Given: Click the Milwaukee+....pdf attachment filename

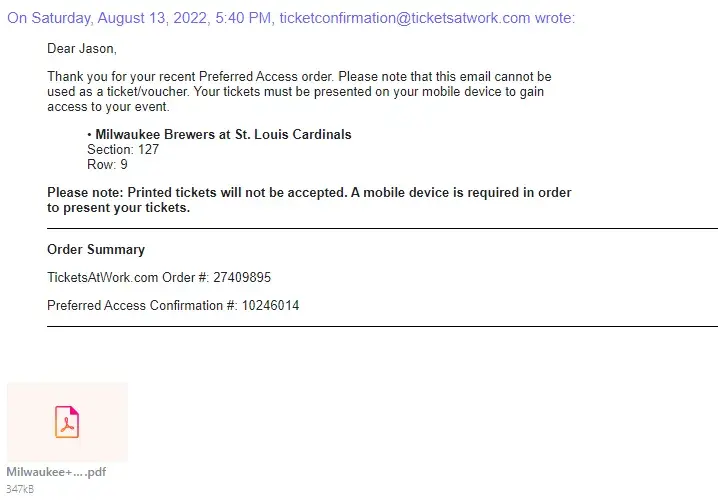Looking at the screenshot, I should [x=56, y=472].
